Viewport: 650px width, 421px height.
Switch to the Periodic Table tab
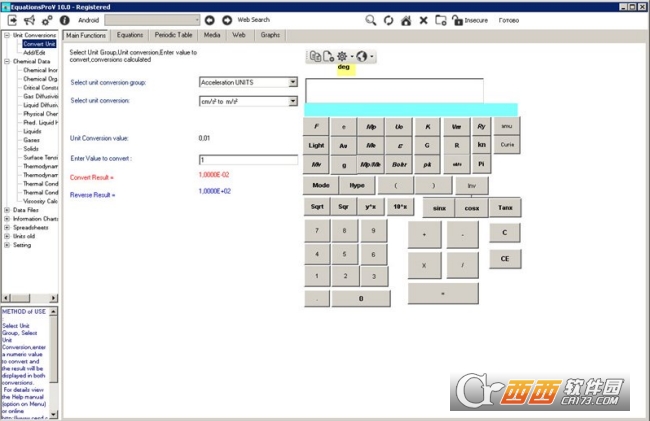(x=172, y=35)
